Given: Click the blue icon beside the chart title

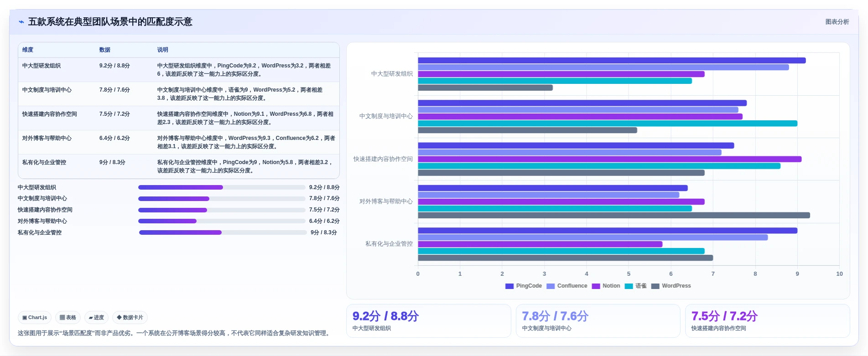Looking at the screenshot, I should point(21,22).
